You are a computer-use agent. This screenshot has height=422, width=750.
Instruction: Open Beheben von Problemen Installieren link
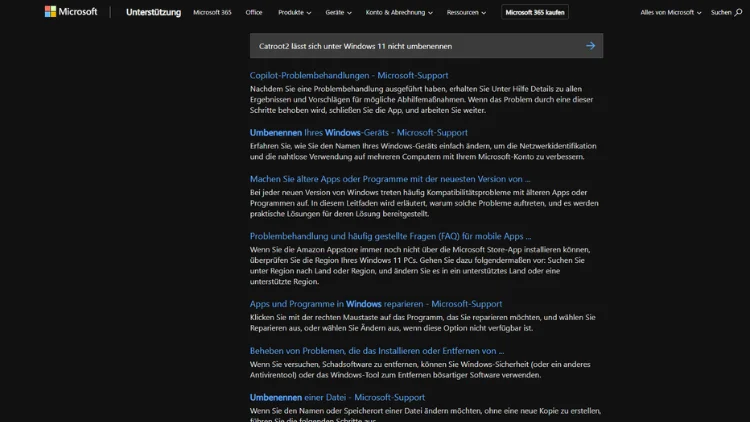pyautogui.click(x=377, y=351)
